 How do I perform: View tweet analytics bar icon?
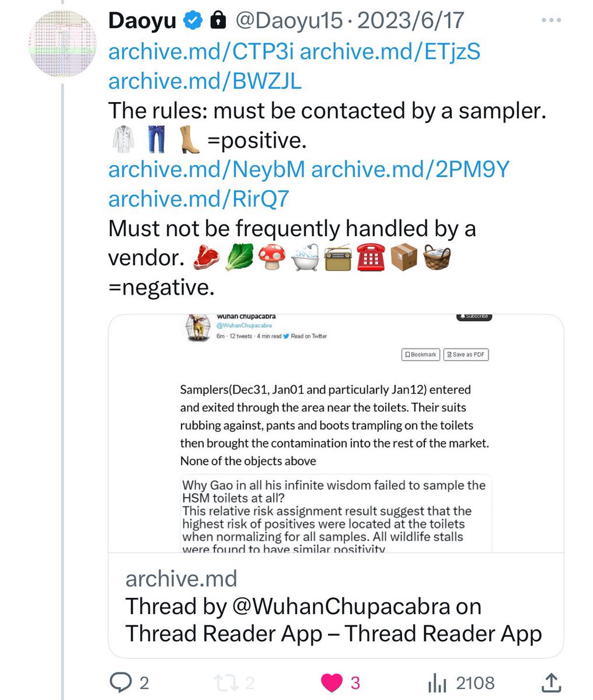pyautogui.click(x=438, y=683)
